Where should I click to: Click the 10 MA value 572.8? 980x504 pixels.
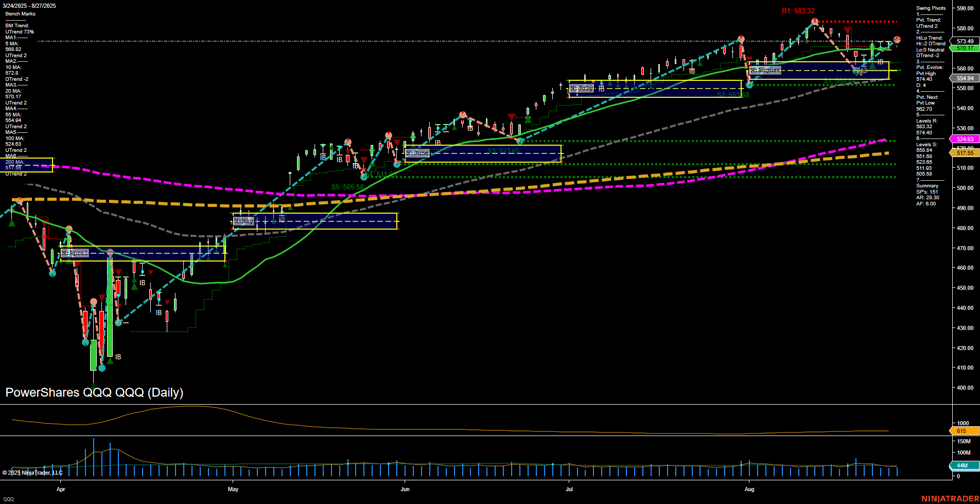pyautogui.click(x=12, y=73)
